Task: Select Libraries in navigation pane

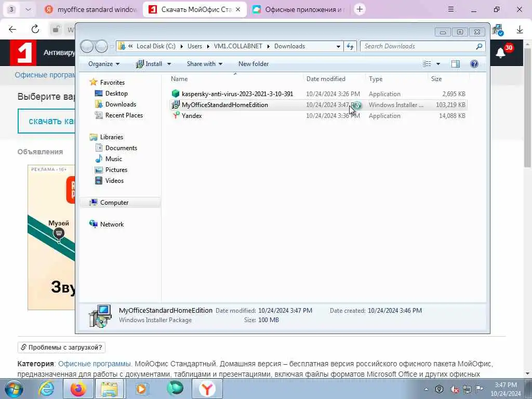Action: (112, 137)
